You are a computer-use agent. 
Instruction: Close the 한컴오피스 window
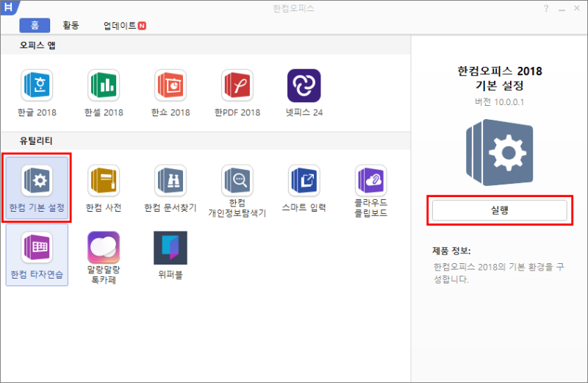(577, 8)
